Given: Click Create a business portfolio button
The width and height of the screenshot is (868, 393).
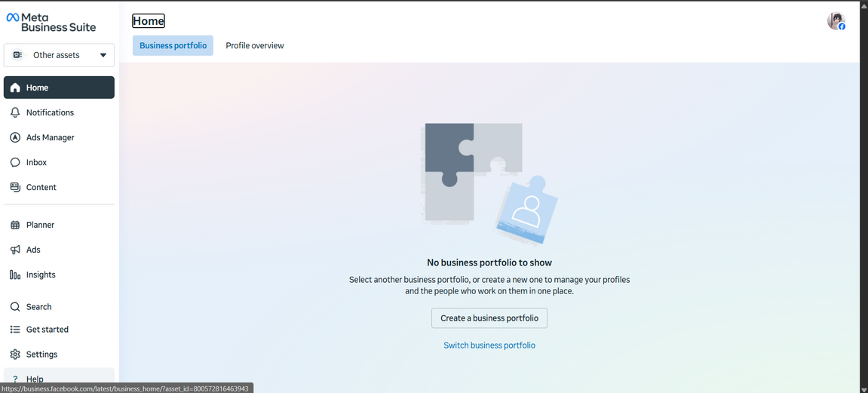Looking at the screenshot, I should pos(489,318).
